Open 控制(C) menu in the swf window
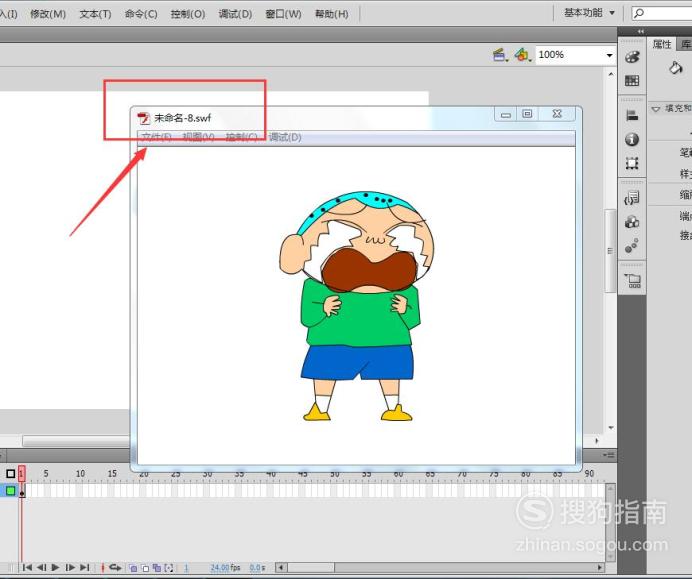 241,137
